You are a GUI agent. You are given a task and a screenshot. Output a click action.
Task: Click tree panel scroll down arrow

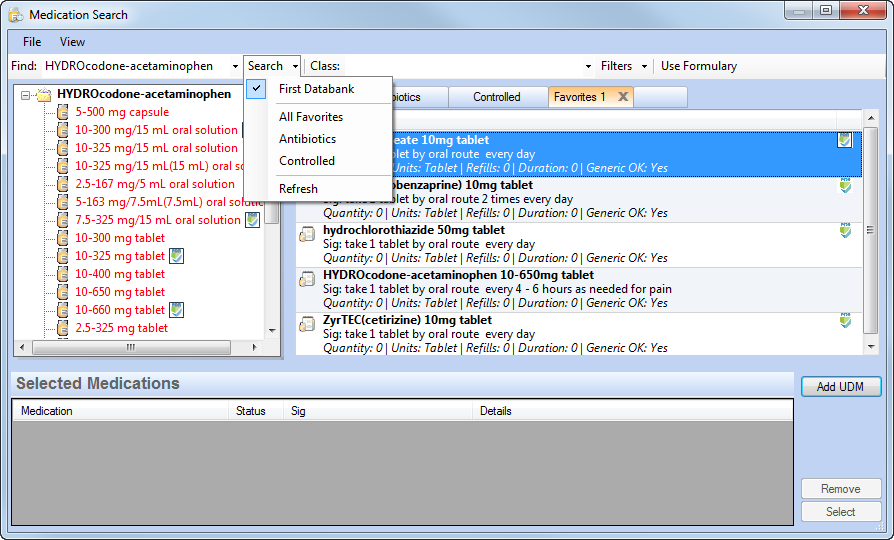[x=272, y=331]
